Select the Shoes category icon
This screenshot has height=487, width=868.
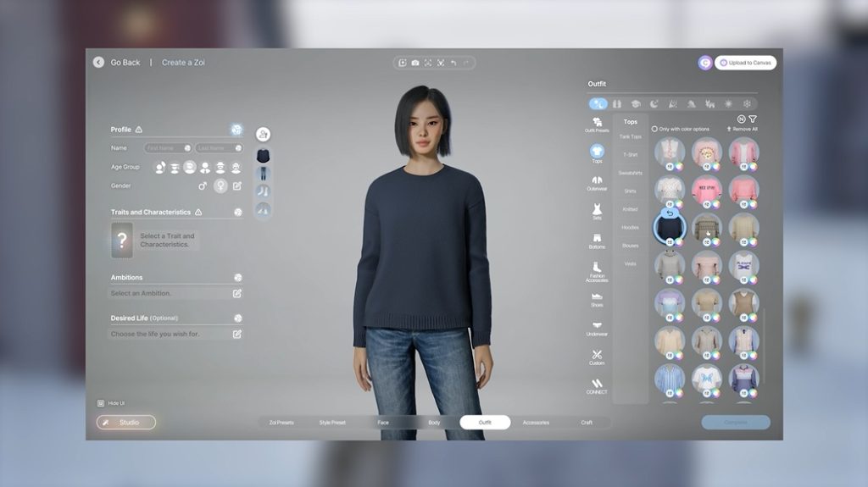click(597, 299)
